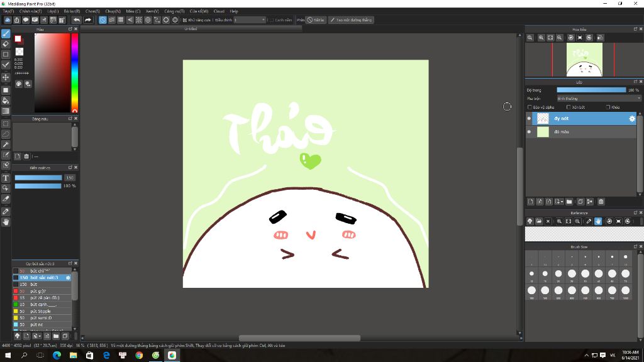Viewport: 644px width, 362px height.
Task: Click the navigator canvas thumbnail
Action: [584, 60]
